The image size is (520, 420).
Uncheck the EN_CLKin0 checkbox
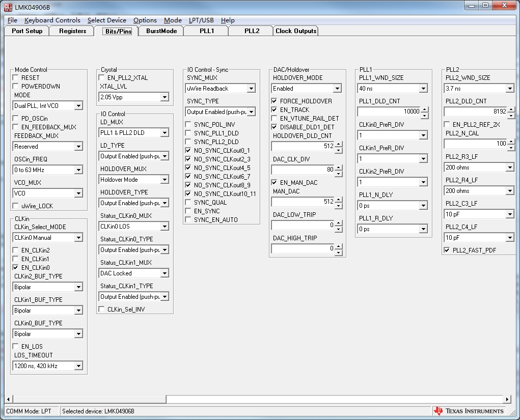(15, 267)
